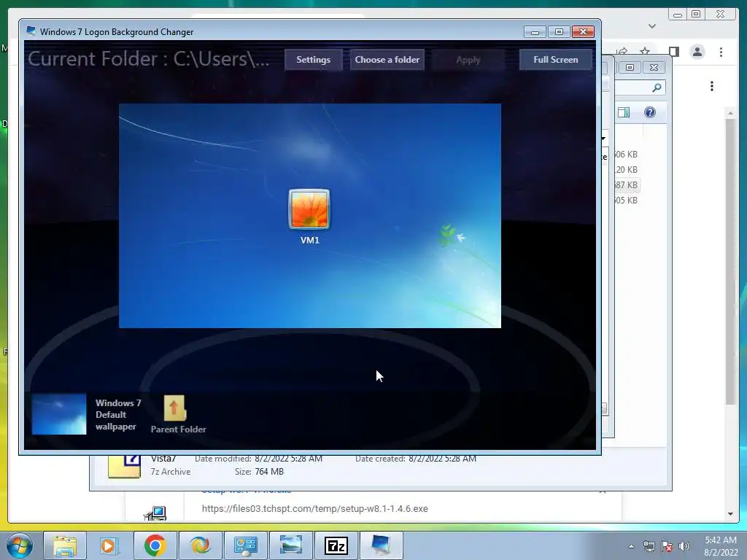Click the Chrome share page icon
747x560 pixels.
tap(622, 52)
